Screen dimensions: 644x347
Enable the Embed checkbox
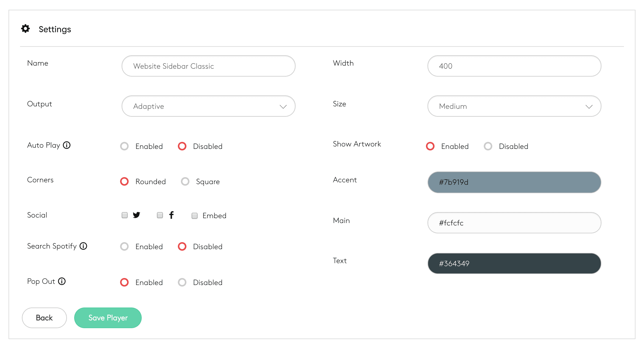[x=195, y=216]
